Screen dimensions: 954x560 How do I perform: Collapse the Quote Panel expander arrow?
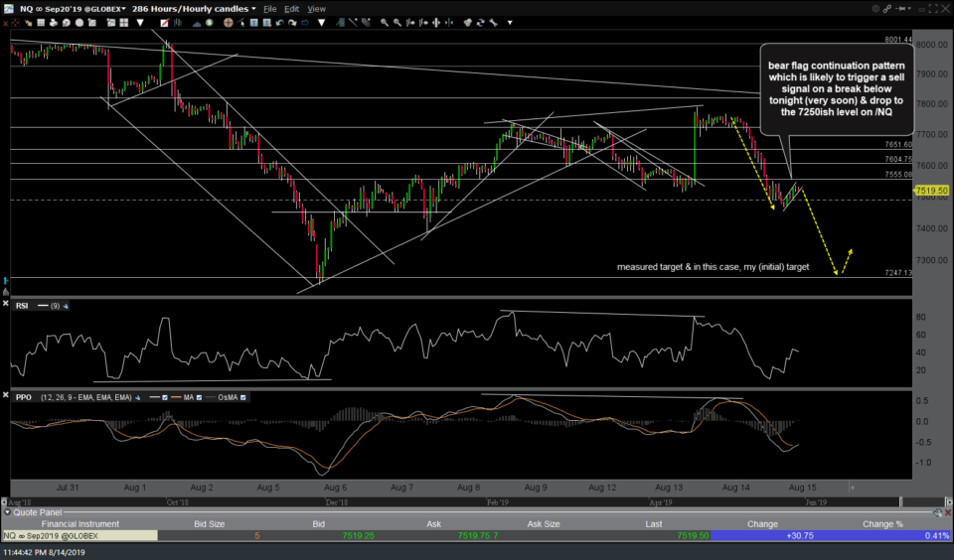pos(7,512)
